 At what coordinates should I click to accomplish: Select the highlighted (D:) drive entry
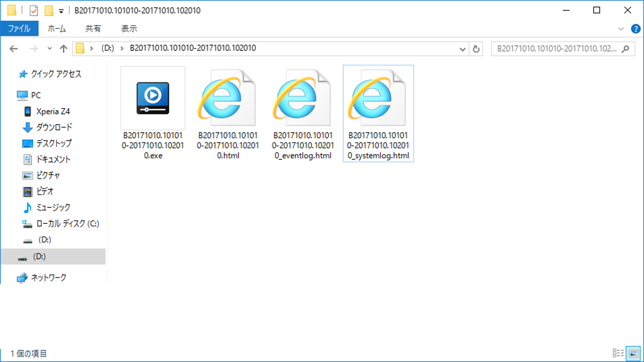[x=53, y=256]
